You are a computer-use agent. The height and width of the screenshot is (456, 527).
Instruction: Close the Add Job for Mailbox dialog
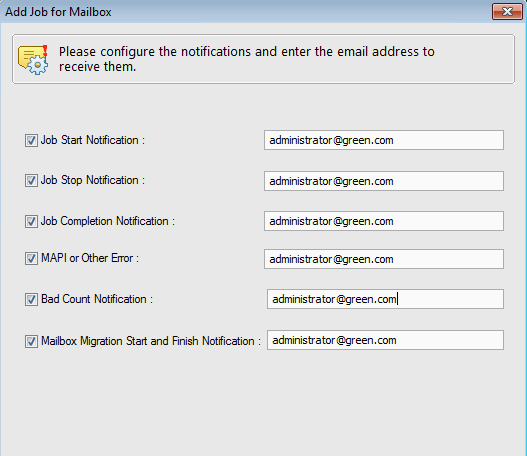pyautogui.click(x=507, y=12)
